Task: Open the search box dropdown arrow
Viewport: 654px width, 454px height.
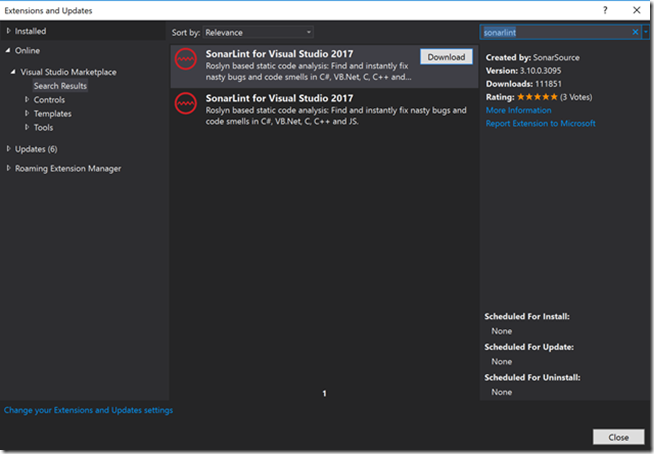Action: click(645, 32)
